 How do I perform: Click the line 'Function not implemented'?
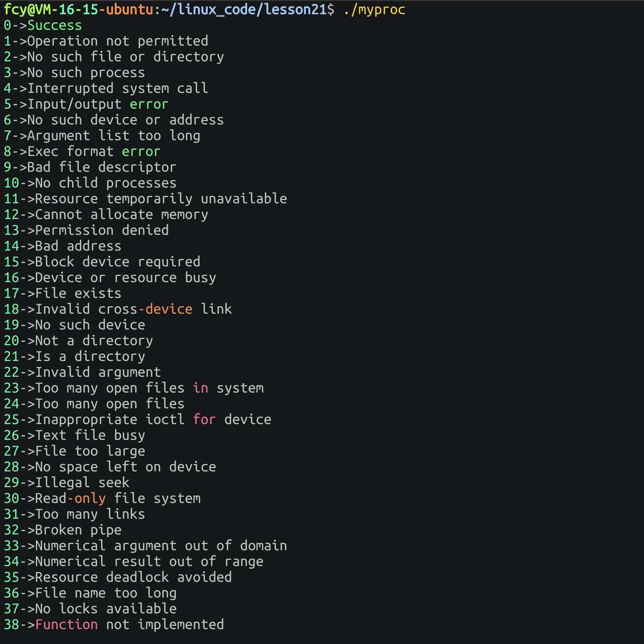pos(130,625)
